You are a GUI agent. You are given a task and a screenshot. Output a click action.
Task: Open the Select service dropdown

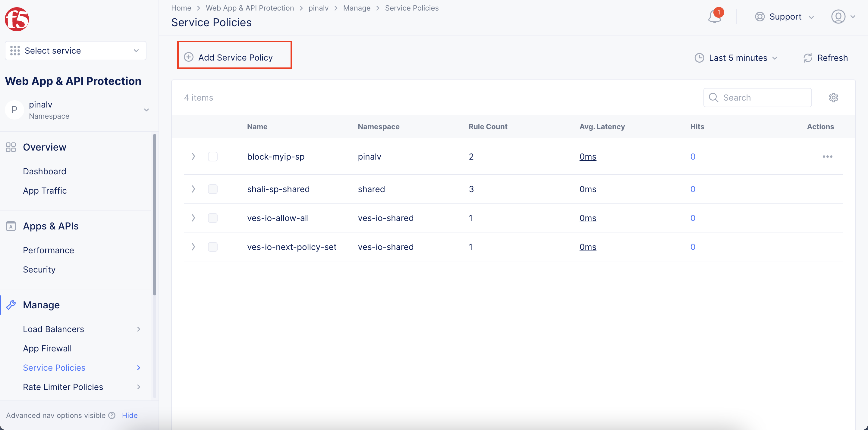(x=75, y=51)
